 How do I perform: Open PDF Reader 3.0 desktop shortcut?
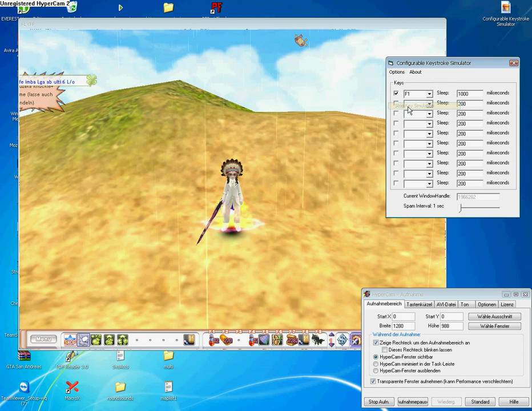[x=72, y=360]
